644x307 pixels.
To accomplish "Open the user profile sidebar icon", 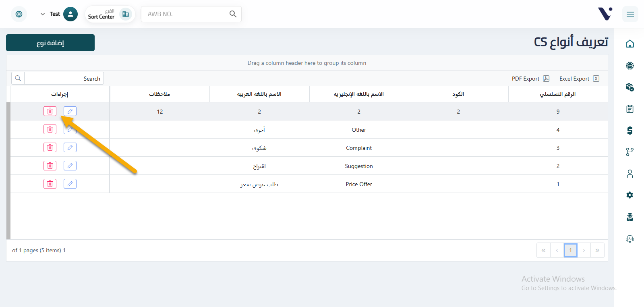I will [x=630, y=174].
